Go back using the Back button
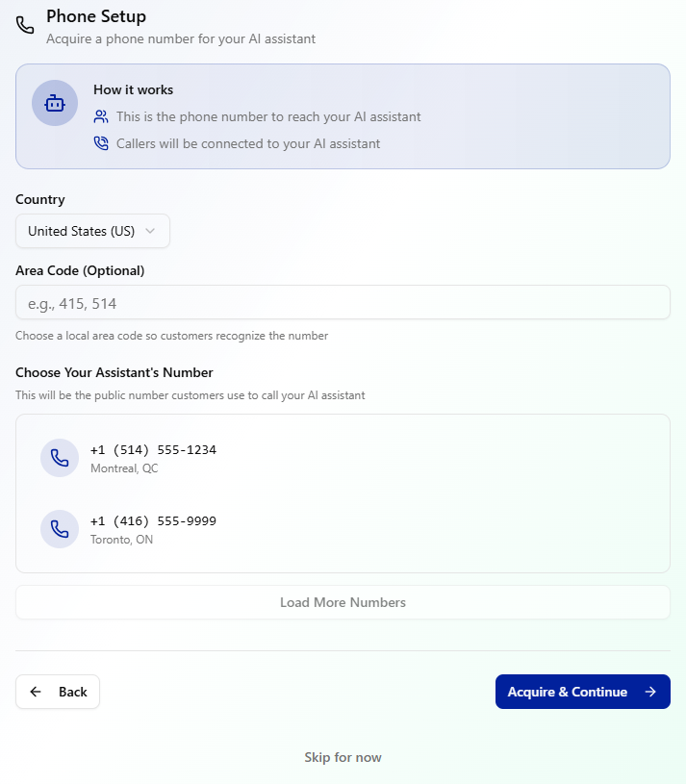Image resolution: width=686 pixels, height=784 pixels. tap(58, 692)
